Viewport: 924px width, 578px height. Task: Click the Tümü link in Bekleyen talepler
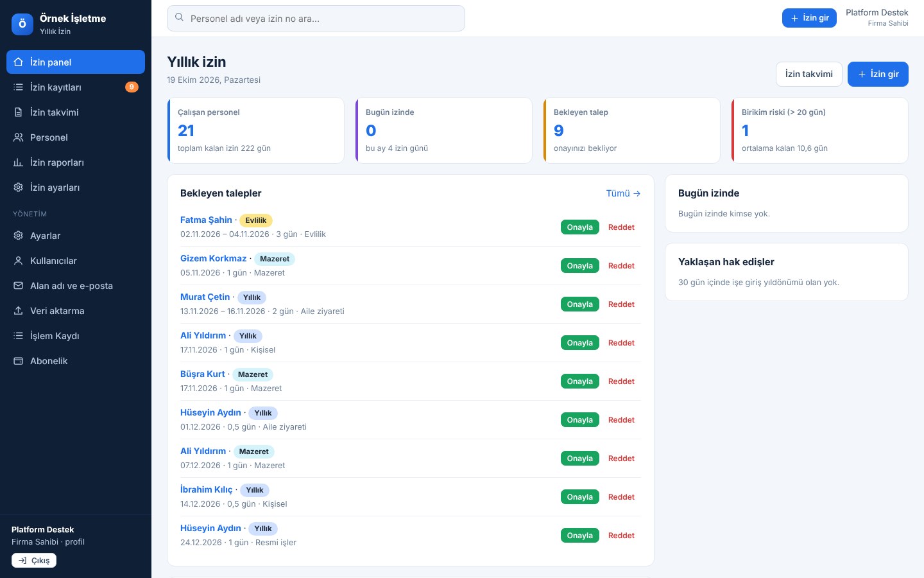(623, 193)
